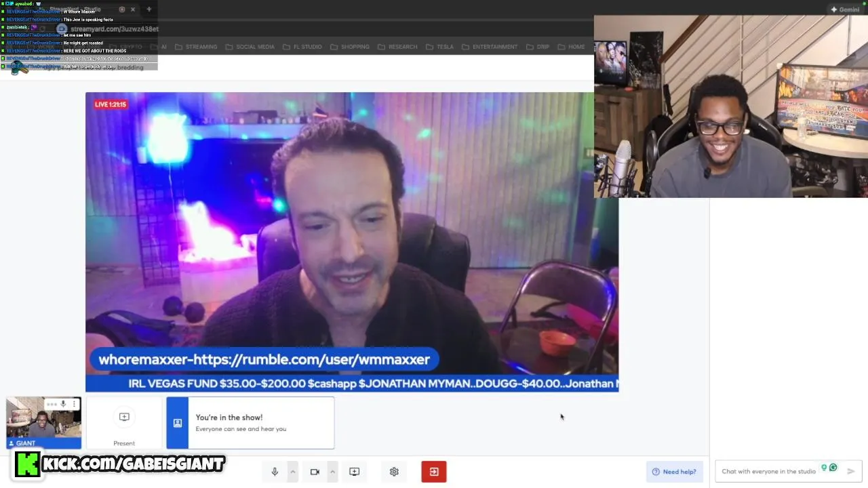Screen dimensions: 868x488
Task: Click the send chat arrow icon
Action: click(x=850, y=471)
